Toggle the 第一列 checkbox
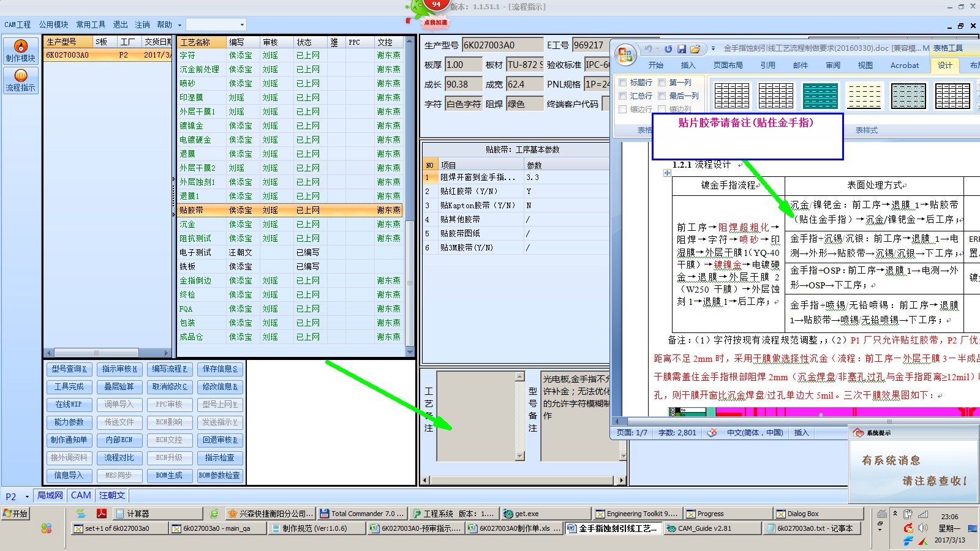The image size is (980, 551). pos(662,82)
